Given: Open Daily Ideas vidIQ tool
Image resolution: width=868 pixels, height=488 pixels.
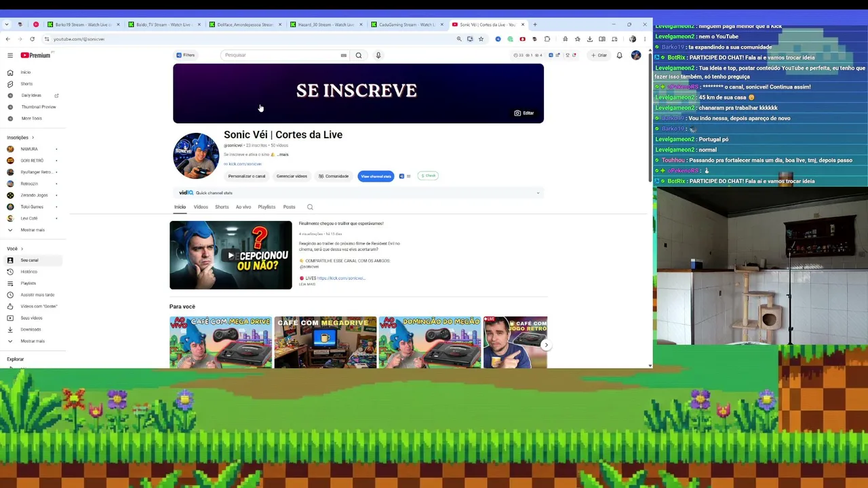Looking at the screenshot, I should click(31, 96).
